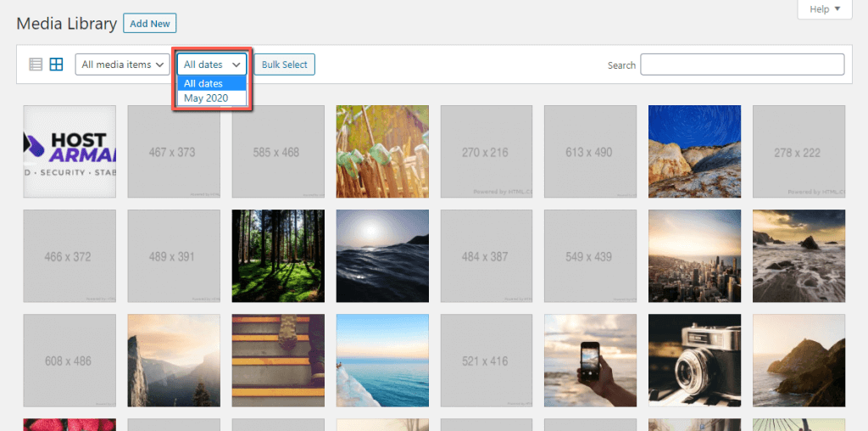The height and width of the screenshot is (431, 868).
Task: Choose May 2020 option in list
Action: [x=211, y=98]
